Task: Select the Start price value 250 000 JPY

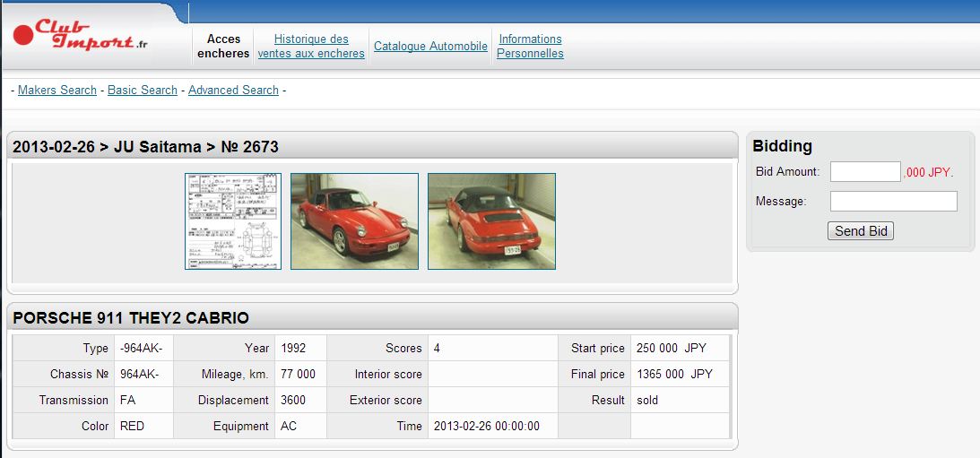Action: pyautogui.click(x=671, y=348)
